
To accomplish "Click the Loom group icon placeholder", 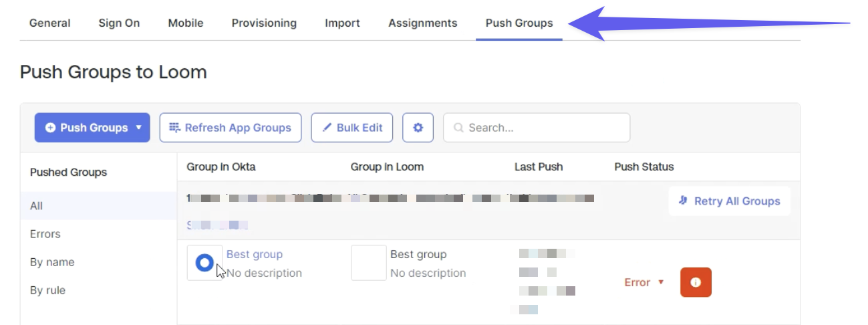I will [368, 263].
